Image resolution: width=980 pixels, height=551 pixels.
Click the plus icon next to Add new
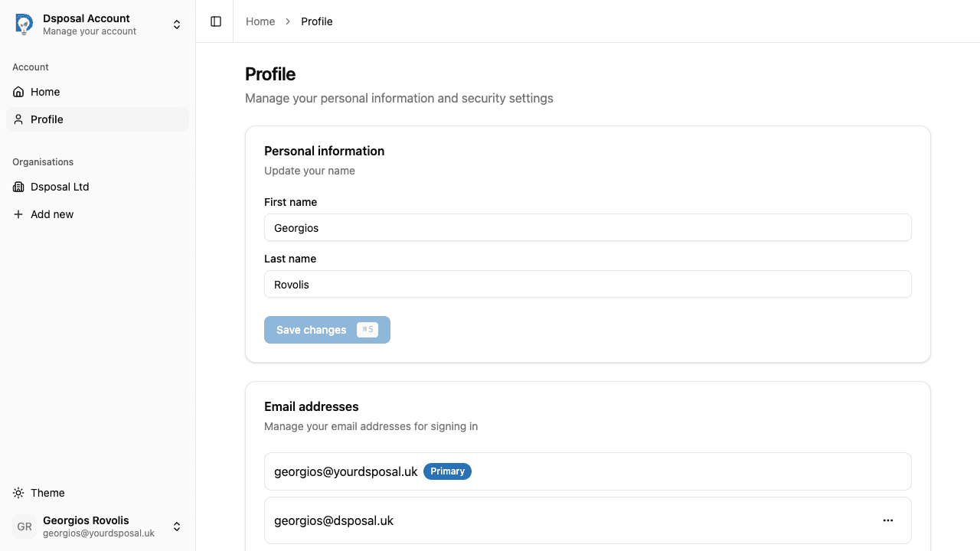pyautogui.click(x=18, y=214)
